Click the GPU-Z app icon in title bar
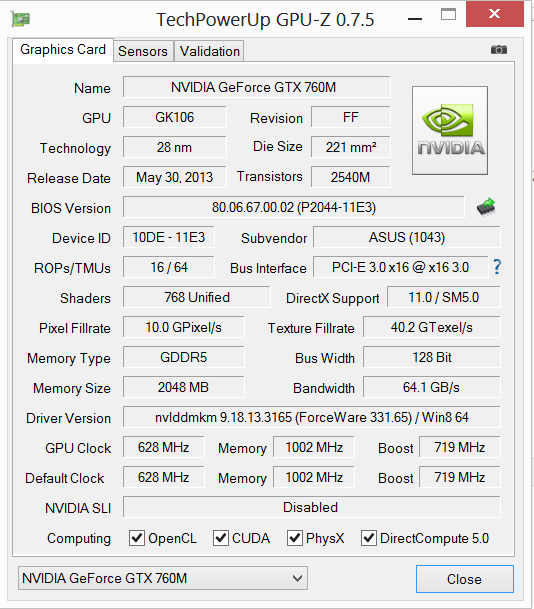 [x=21, y=19]
